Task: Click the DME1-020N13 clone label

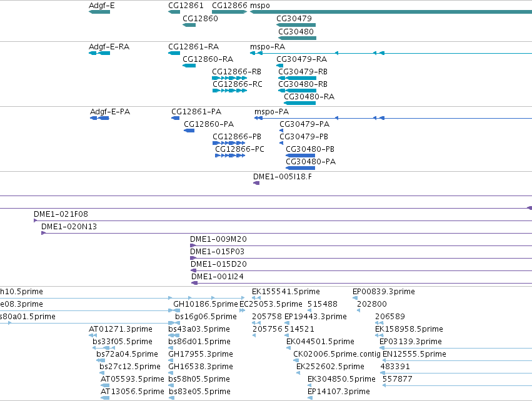Action: point(69,227)
